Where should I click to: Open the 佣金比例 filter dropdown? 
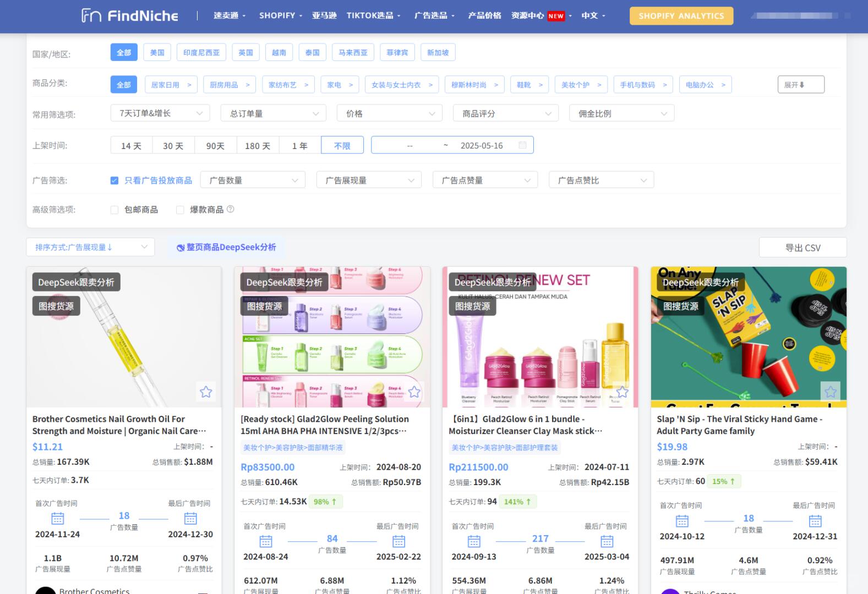point(622,113)
